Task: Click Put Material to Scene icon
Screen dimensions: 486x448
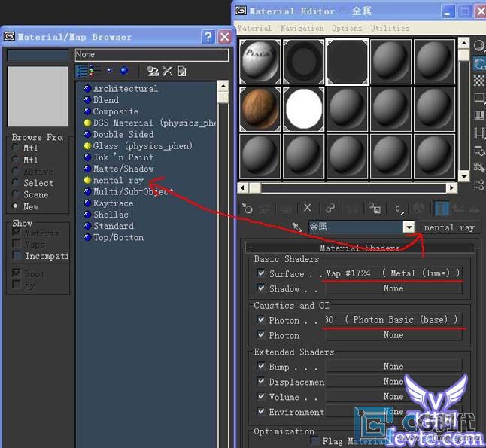Action: coord(264,209)
